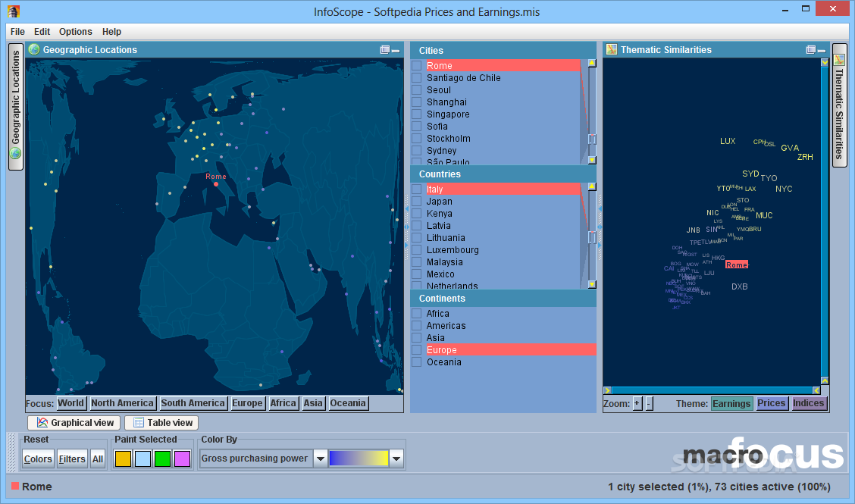The width and height of the screenshot is (855, 504).
Task: Click chart icon on right Thematic Similarities side tab
Action: coord(839,59)
